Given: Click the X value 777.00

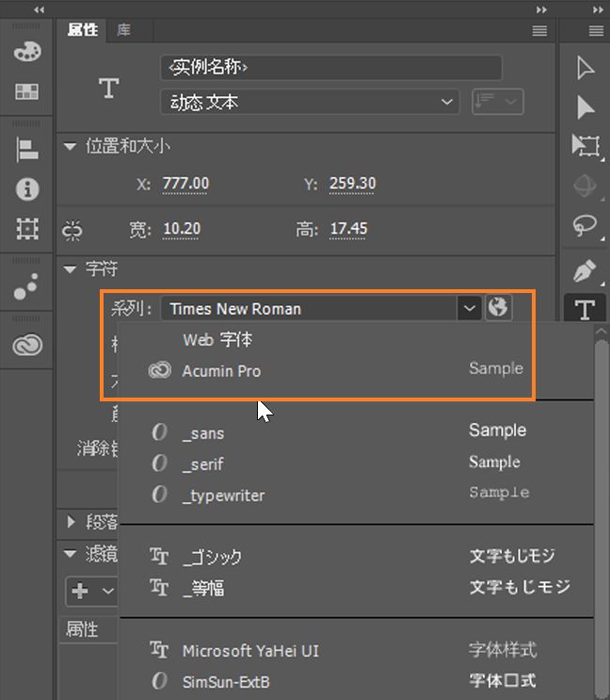Looking at the screenshot, I should (x=185, y=184).
